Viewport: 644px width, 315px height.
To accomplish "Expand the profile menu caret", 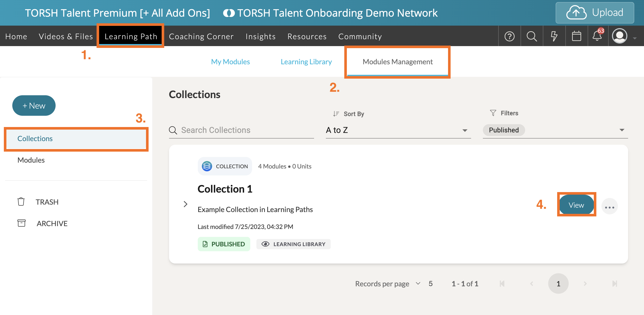I will point(635,38).
